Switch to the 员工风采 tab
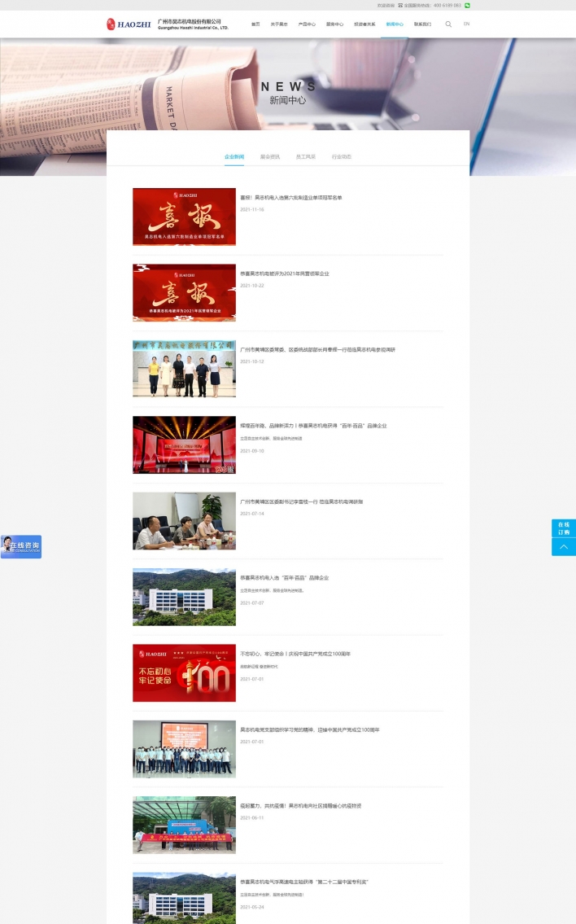576x924 pixels. [306, 156]
